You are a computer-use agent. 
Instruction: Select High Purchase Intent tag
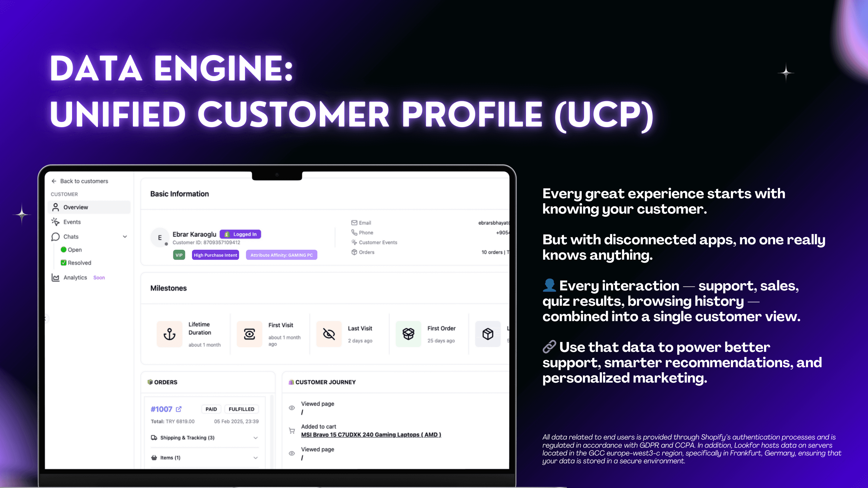pyautogui.click(x=215, y=255)
